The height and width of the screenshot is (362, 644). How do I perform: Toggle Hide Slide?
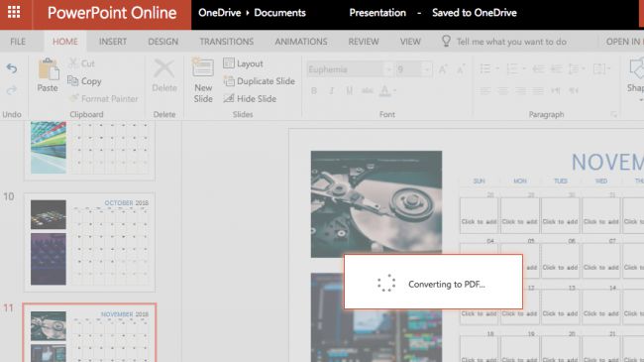point(250,98)
